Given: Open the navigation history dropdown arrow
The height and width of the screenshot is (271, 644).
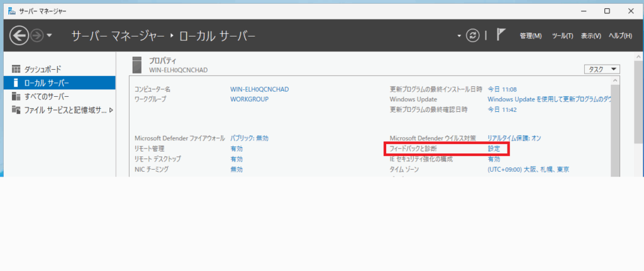Looking at the screenshot, I should click(x=50, y=36).
